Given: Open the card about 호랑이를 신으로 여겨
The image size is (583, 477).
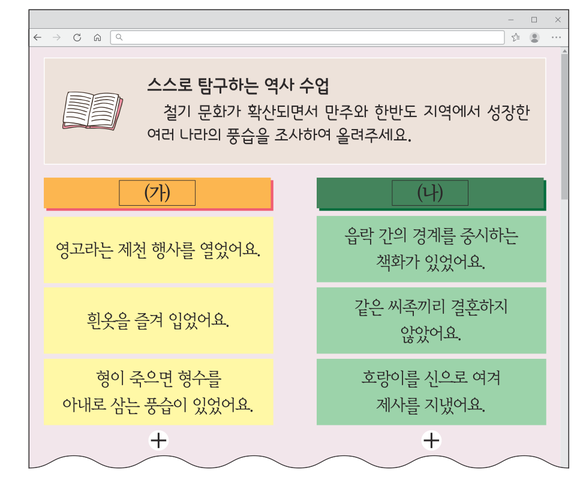Looking at the screenshot, I should pyautogui.click(x=431, y=392).
